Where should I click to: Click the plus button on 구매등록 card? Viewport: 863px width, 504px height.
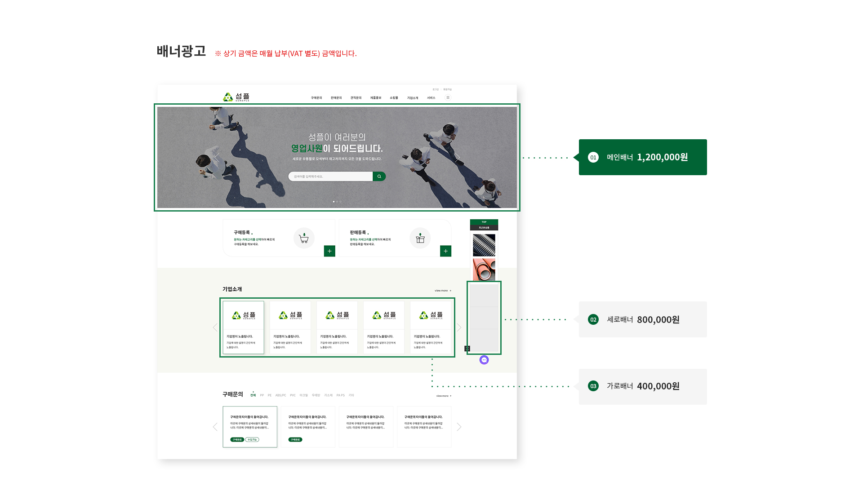point(329,251)
